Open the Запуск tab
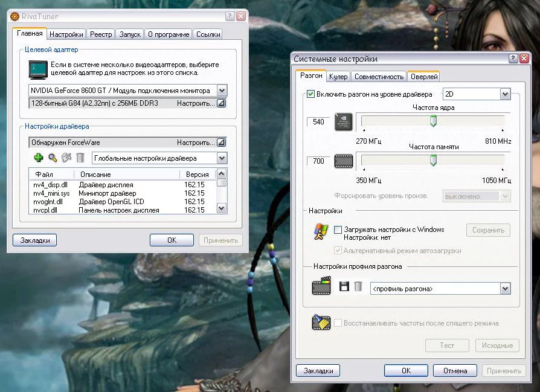The image size is (540, 392). tap(130, 34)
